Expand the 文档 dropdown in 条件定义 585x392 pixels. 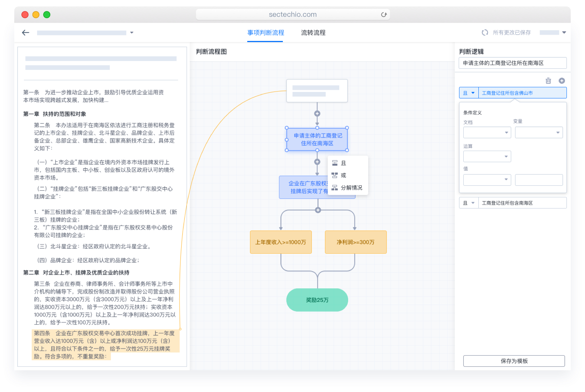pos(487,133)
